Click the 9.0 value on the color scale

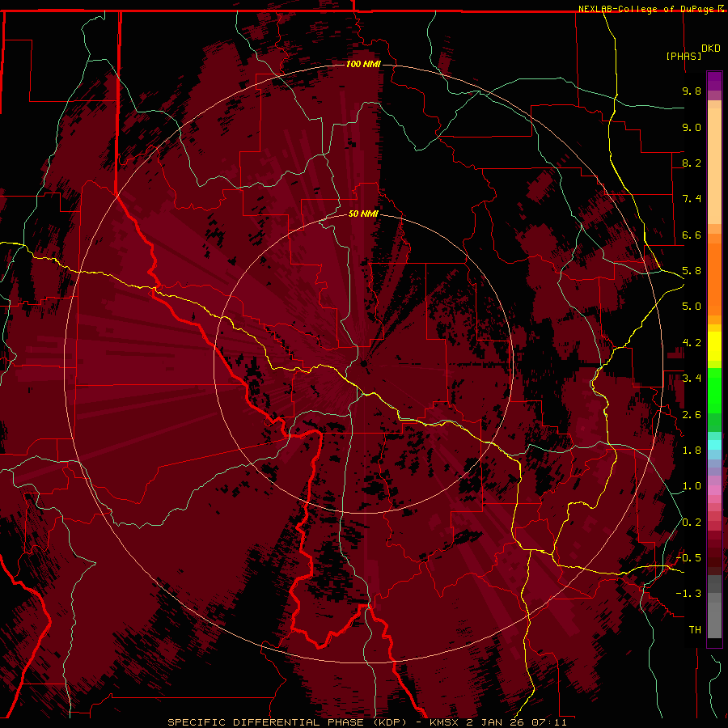(692, 127)
